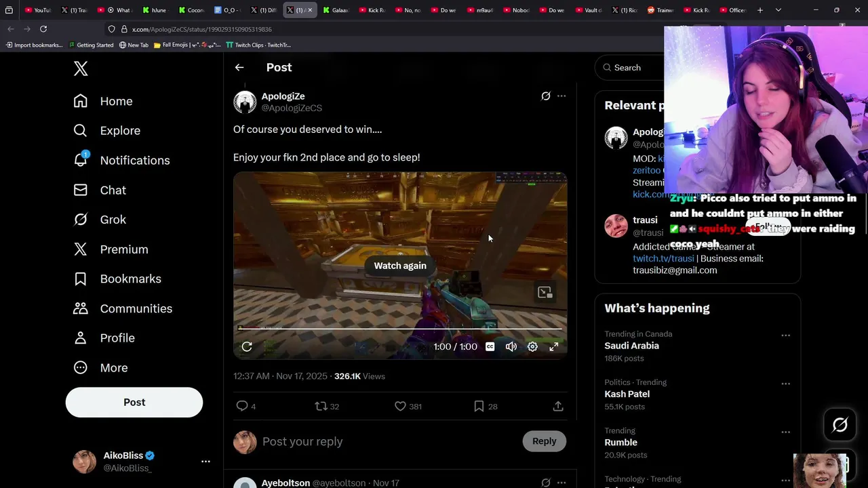
Task: Open AikoBliss account menu ellipsis
Action: point(205,462)
